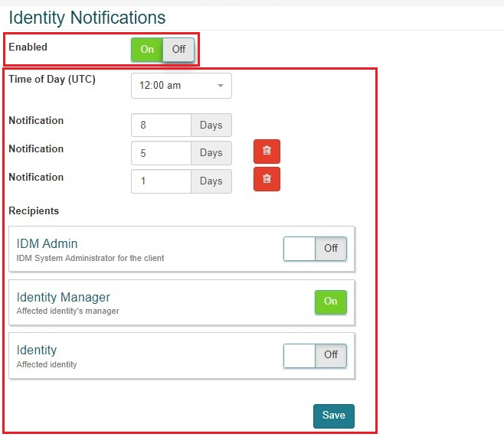Switch Enabled setting to On
The width and height of the screenshot is (504, 437).
click(147, 50)
